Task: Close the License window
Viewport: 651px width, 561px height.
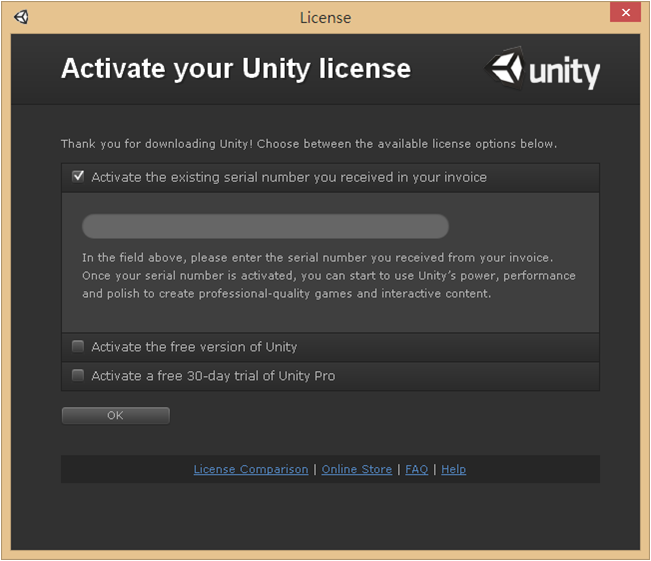Action: tap(625, 13)
